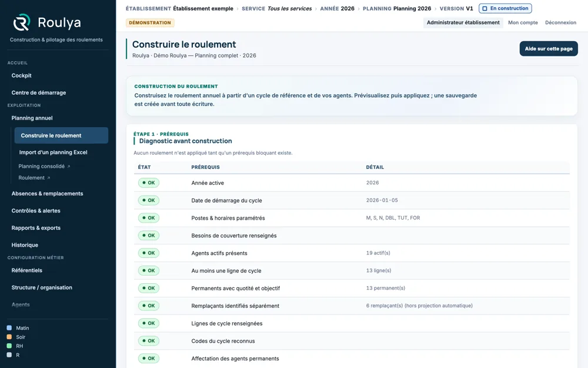Open Centre de démarrage
Screen dimensions: 588x368
(x=39, y=93)
